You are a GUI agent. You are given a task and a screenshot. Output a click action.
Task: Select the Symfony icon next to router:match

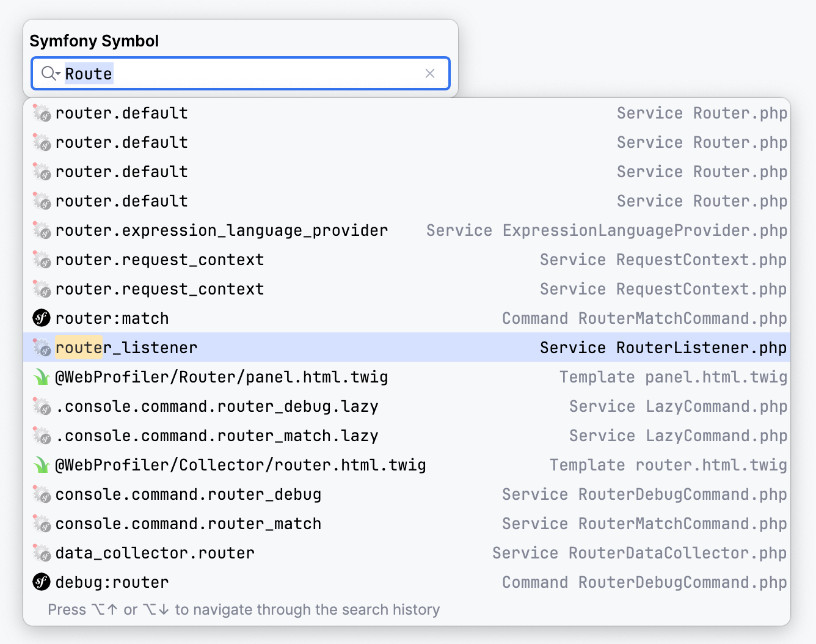40,318
